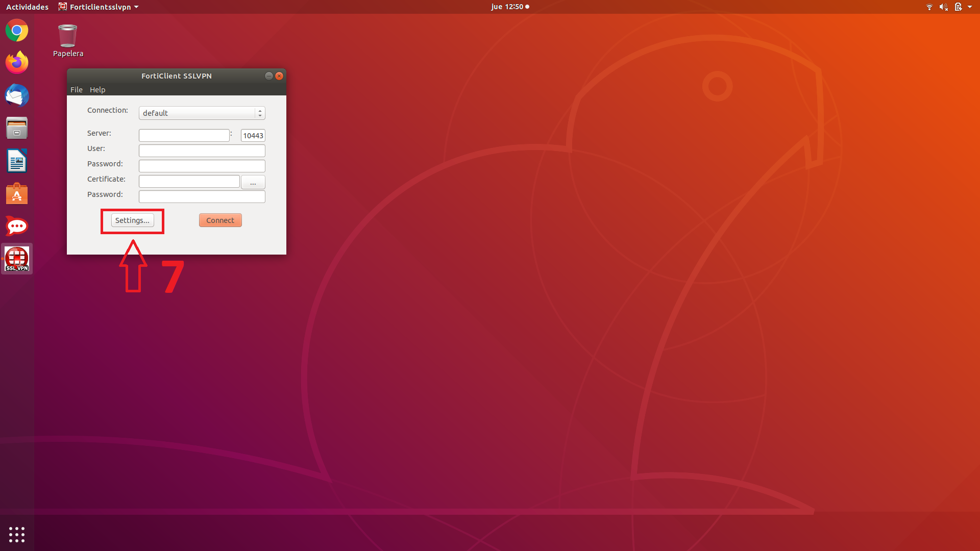Open the File menu
980x551 pixels.
77,90
